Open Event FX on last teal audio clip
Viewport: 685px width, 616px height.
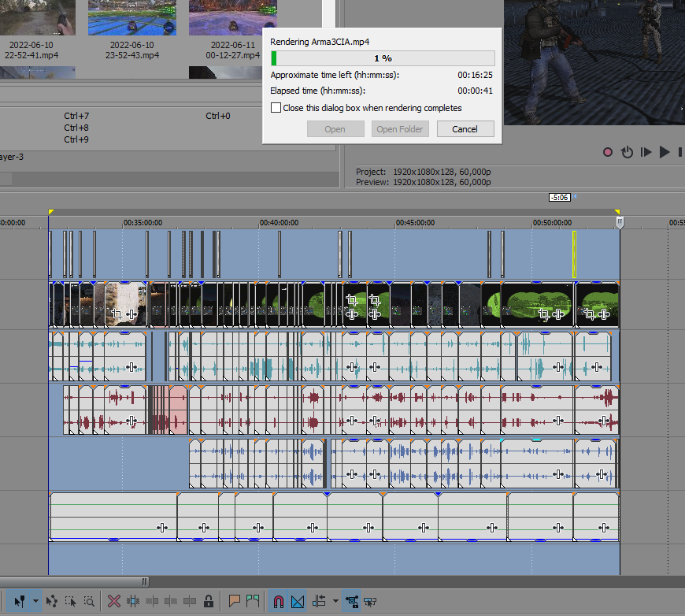(597, 367)
